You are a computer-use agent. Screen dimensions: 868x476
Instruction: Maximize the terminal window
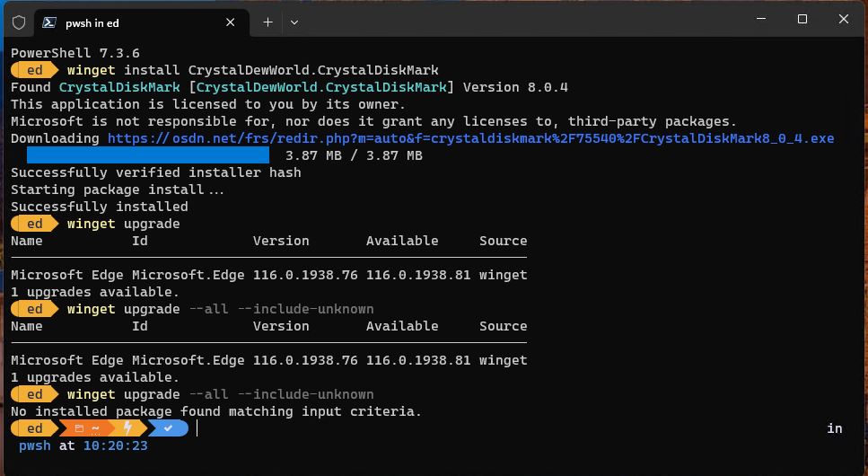point(802,20)
